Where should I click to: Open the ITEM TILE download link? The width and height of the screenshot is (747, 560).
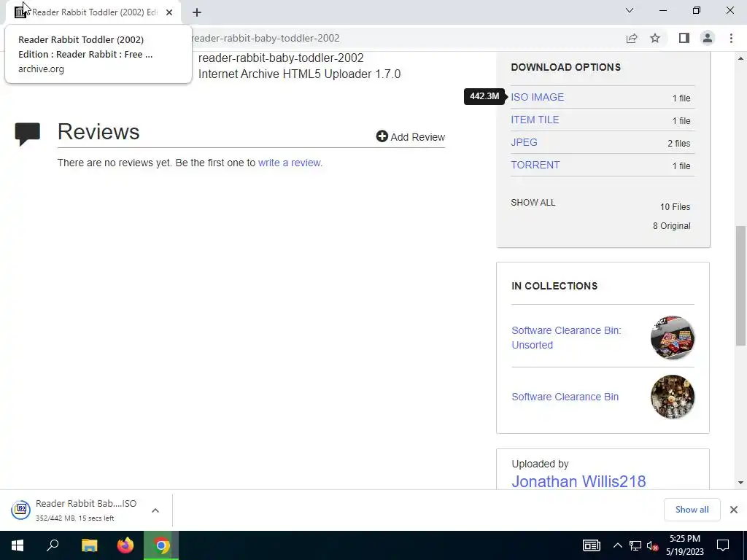point(535,120)
